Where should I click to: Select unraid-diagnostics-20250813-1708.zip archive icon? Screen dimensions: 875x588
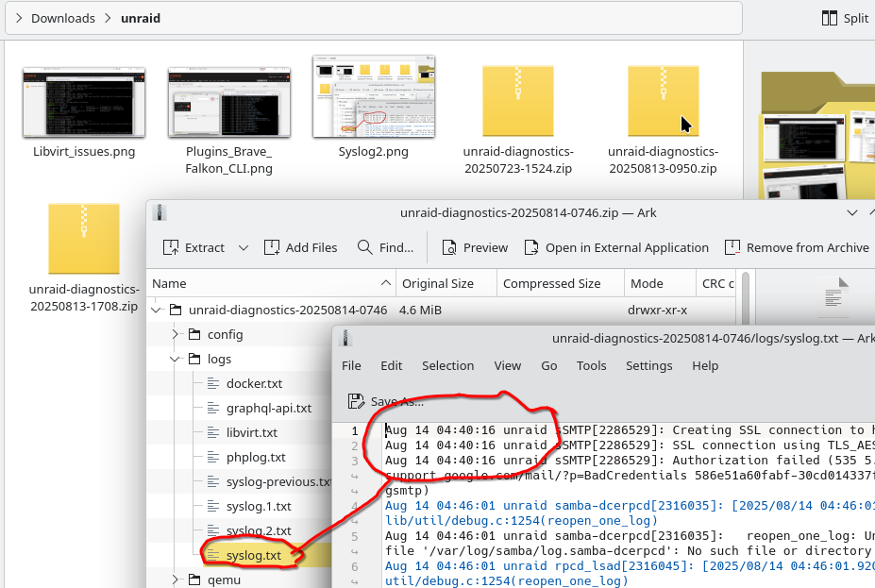pos(84,240)
